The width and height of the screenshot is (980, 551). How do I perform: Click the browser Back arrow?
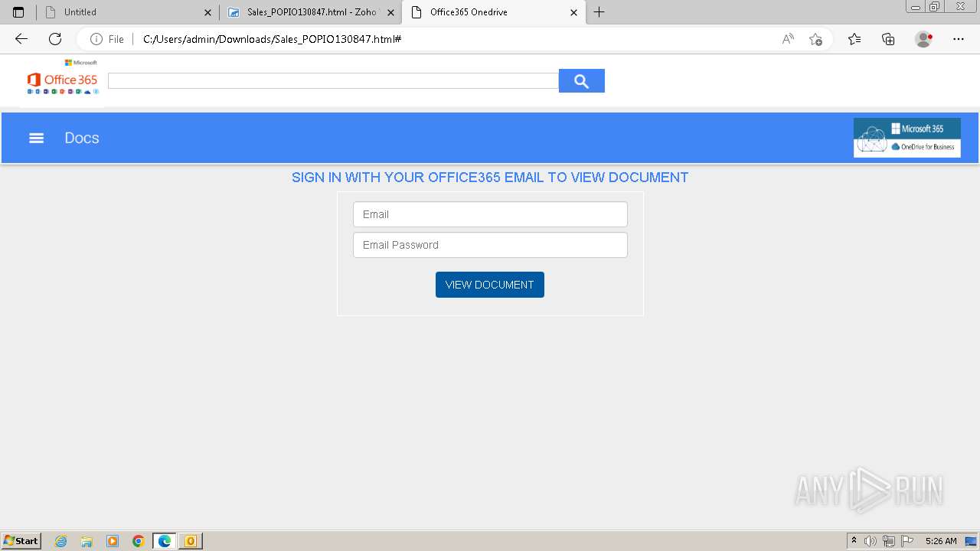pos(21,39)
